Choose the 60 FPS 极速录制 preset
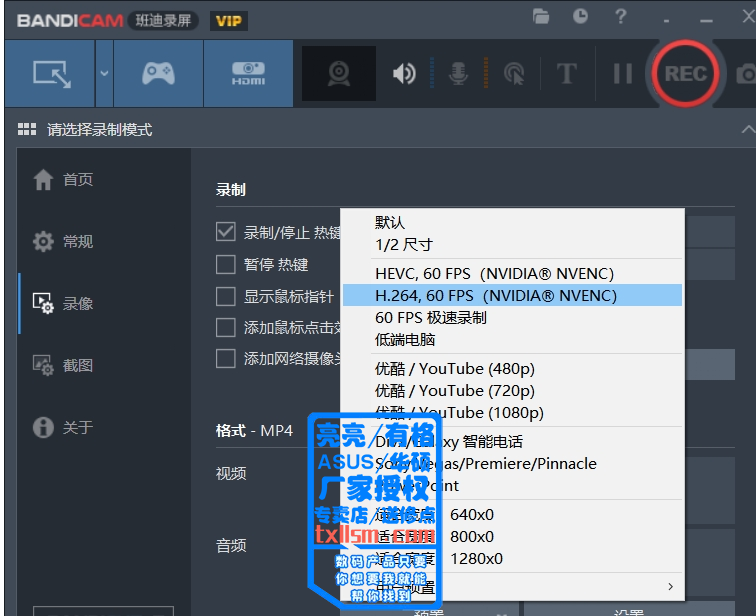 tap(512, 318)
